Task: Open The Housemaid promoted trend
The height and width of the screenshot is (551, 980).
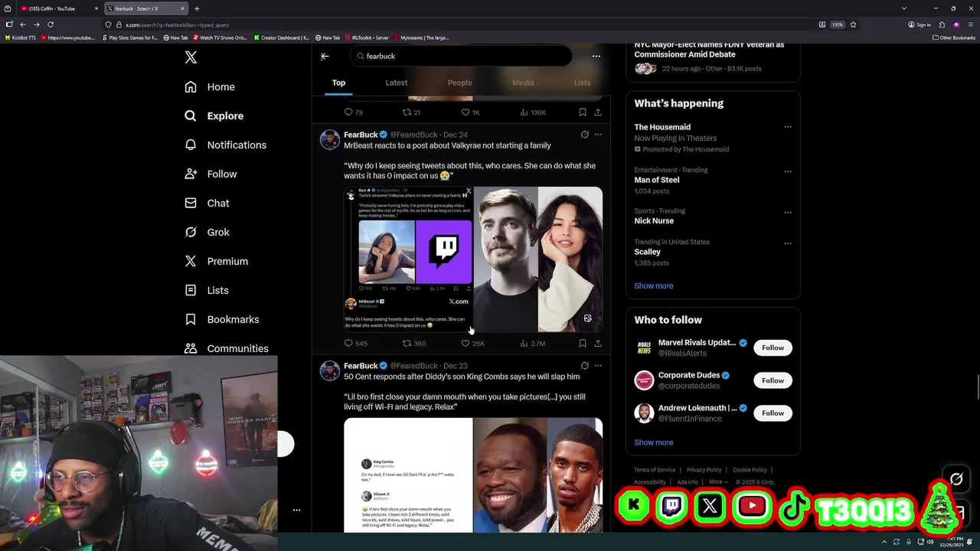Action: pyautogui.click(x=713, y=138)
